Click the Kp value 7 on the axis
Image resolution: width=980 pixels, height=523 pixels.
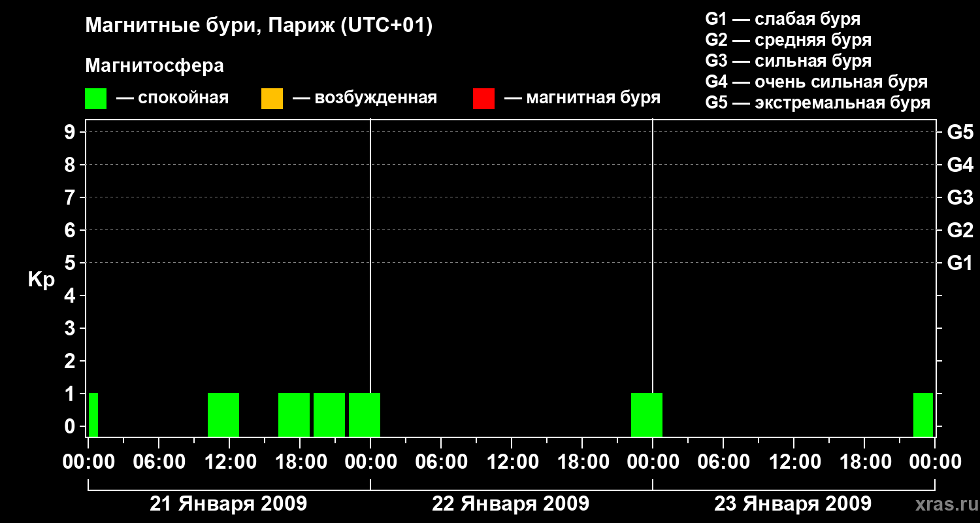pyautogui.click(x=71, y=197)
